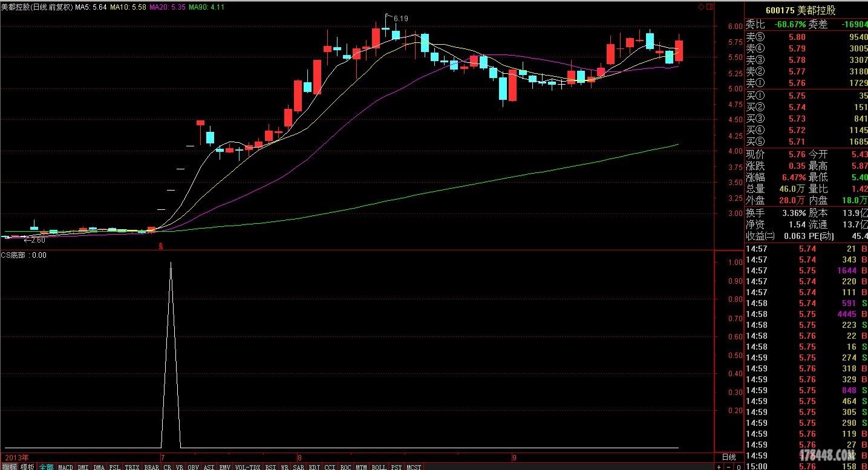The image size is (868, 470).
Task: Click the 总量 46.0万 value
Action: pyautogui.click(x=793, y=189)
